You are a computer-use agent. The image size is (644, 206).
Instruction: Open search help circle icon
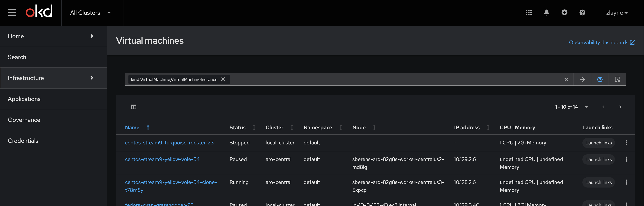600,79
